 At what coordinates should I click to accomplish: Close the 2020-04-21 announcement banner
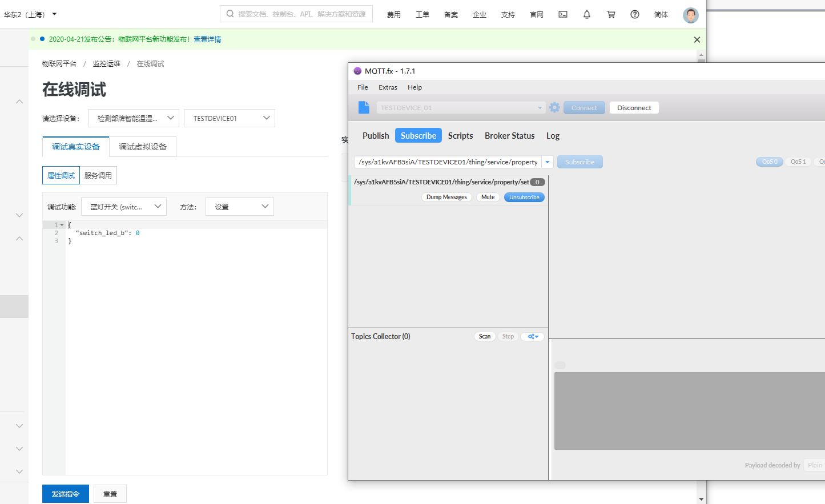(697, 39)
